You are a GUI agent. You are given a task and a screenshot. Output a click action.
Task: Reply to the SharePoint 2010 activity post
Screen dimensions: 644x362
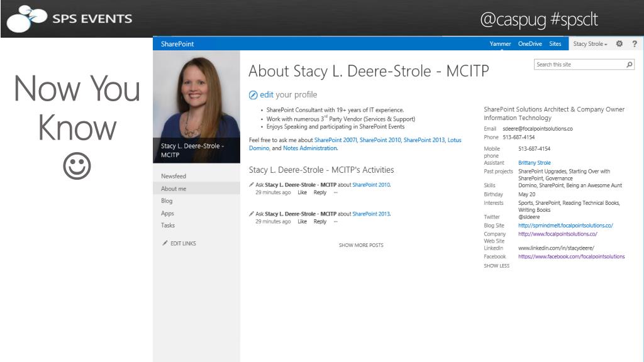[x=320, y=192]
